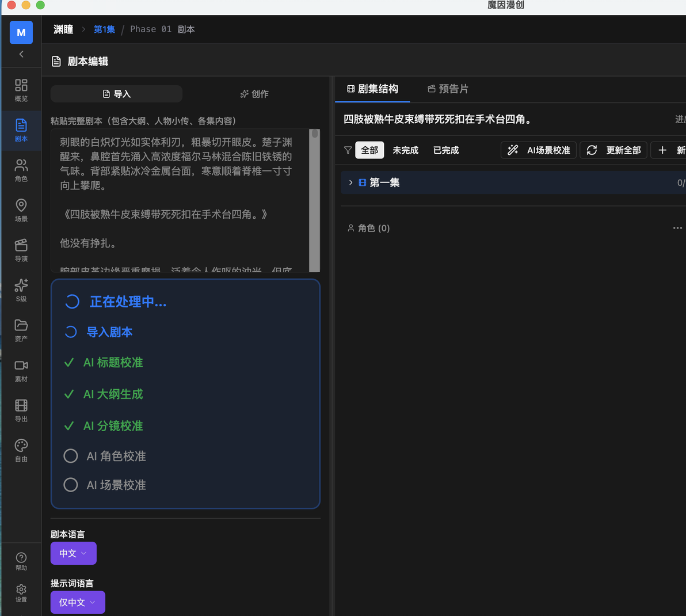Open the 帮助 help icon

(21, 561)
